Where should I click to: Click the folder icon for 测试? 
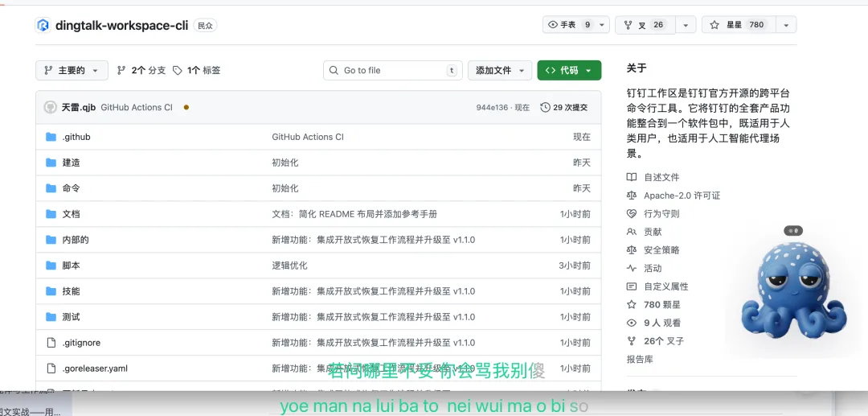pos(51,317)
